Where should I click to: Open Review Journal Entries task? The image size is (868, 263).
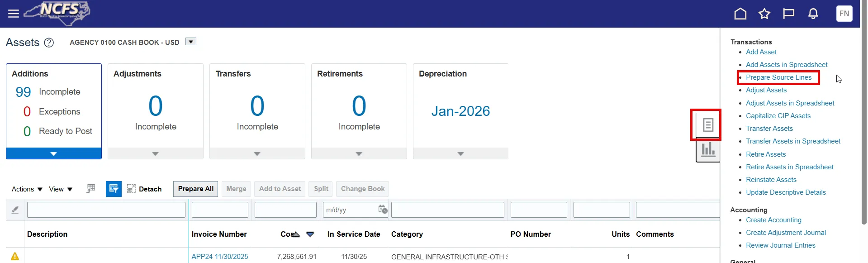click(781, 245)
